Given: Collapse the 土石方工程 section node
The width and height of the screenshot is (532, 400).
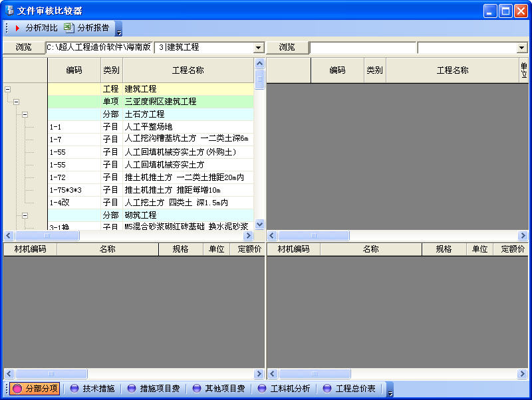Looking at the screenshot, I should 25,114.
